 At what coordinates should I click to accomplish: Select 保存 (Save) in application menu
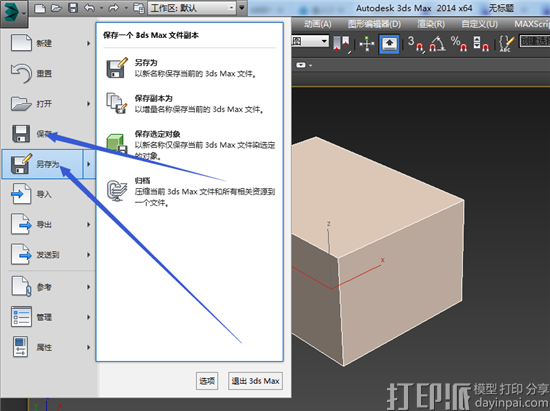click(48, 134)
